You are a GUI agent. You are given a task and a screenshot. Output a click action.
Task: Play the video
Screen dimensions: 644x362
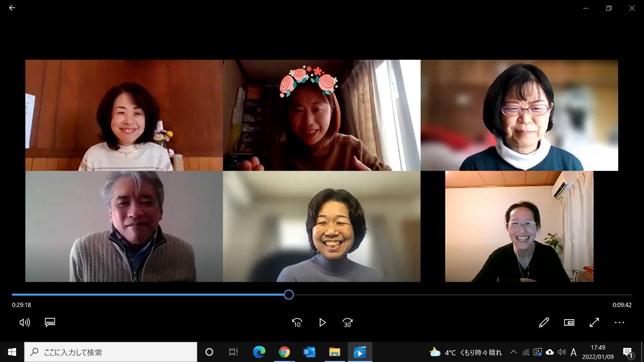(x=322, y=322)
